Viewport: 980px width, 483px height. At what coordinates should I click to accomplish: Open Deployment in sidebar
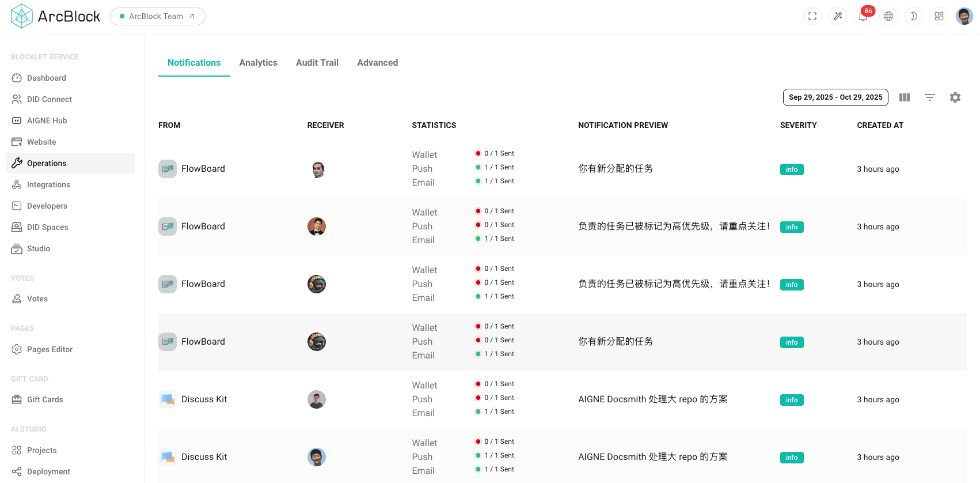tap(70, 471)
